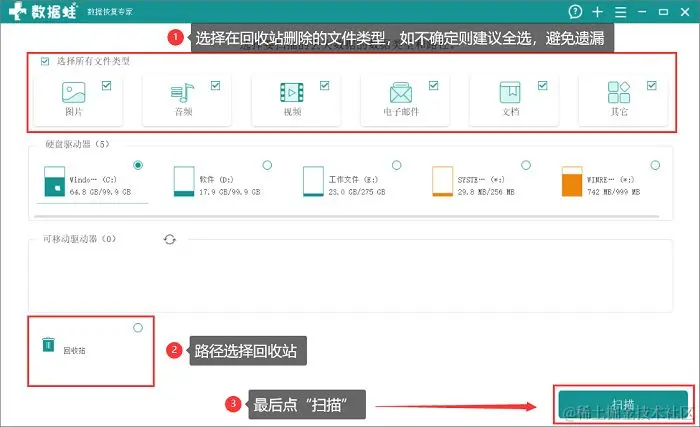Uncheck the 文档 file type checkbox

pos(542,85)
